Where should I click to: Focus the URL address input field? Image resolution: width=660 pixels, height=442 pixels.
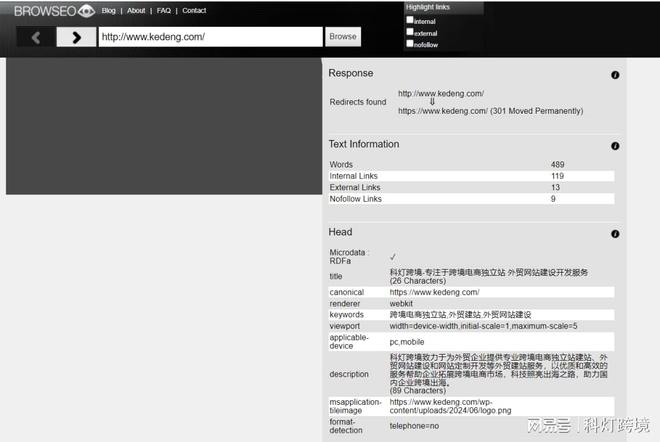[x=209, y=37]
